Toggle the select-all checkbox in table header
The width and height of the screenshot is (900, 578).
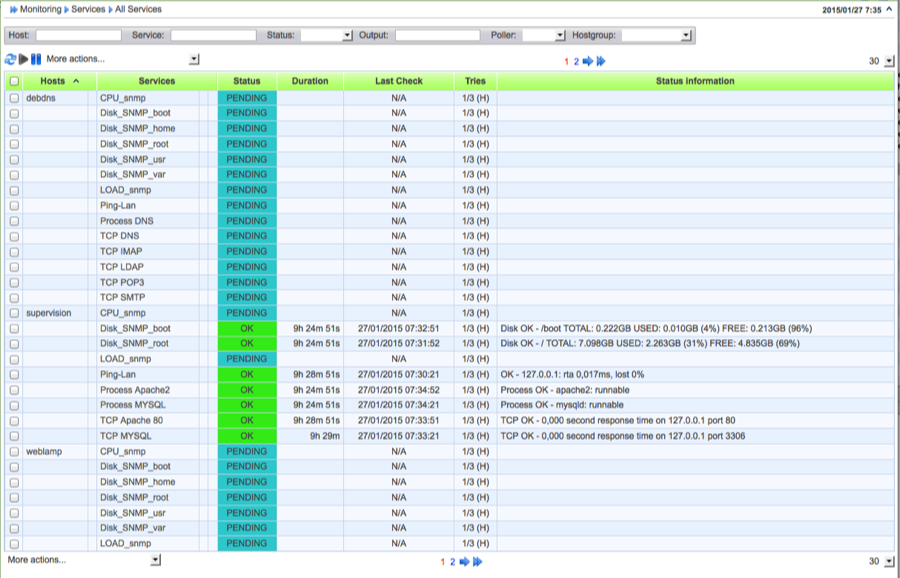pos(14,81)
